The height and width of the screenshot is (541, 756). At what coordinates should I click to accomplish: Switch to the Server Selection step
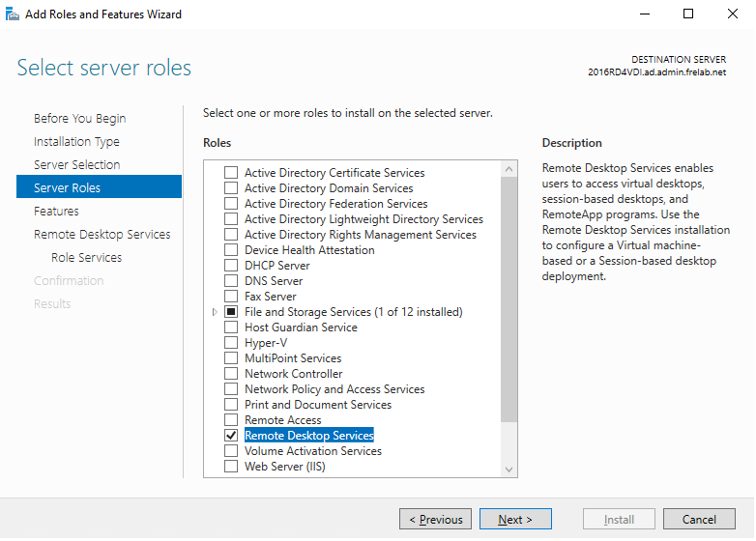click(76, 165)
